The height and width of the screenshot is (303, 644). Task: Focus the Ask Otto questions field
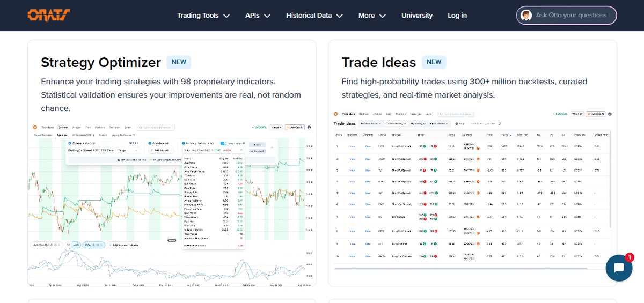(x=567, y=16)
